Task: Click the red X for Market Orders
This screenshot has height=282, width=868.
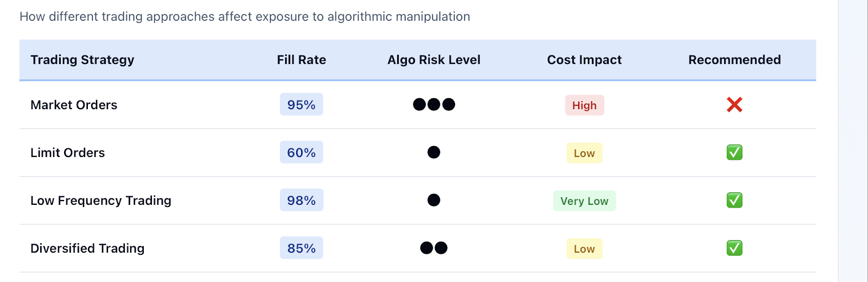Action: (735, 104)
